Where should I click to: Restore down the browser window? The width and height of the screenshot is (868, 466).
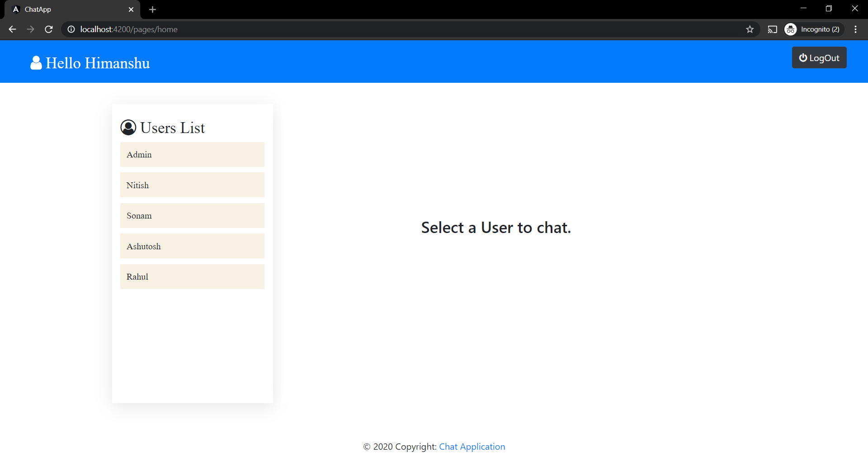coord(829,9)
